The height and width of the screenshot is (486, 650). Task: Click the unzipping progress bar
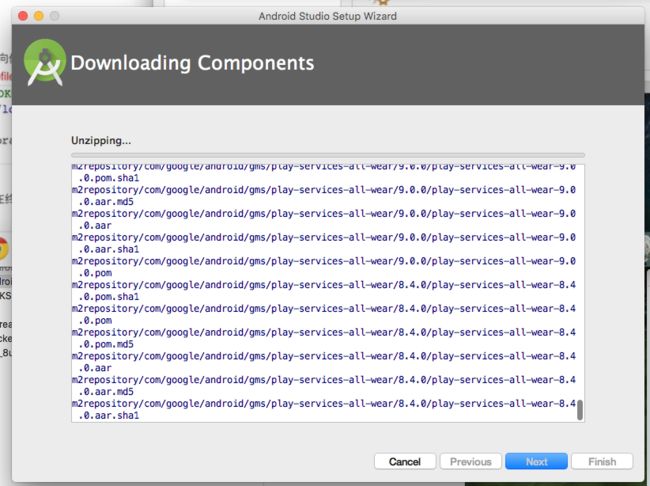point(328,155)
